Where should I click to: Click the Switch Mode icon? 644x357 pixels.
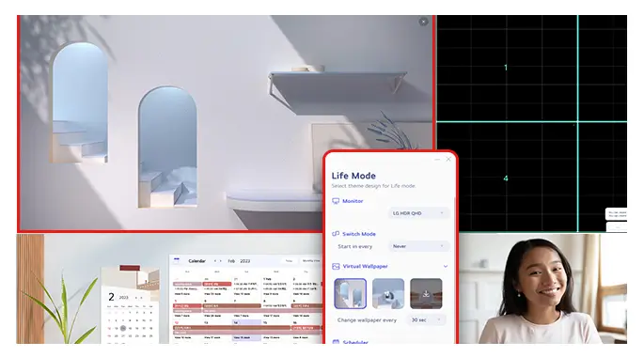[x=336, y=234]
